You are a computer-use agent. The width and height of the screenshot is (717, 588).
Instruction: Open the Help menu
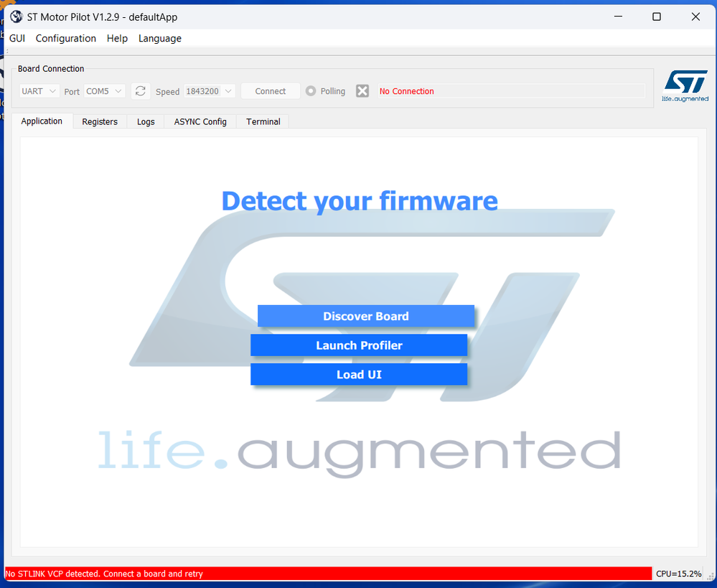[x=117, y=39]
